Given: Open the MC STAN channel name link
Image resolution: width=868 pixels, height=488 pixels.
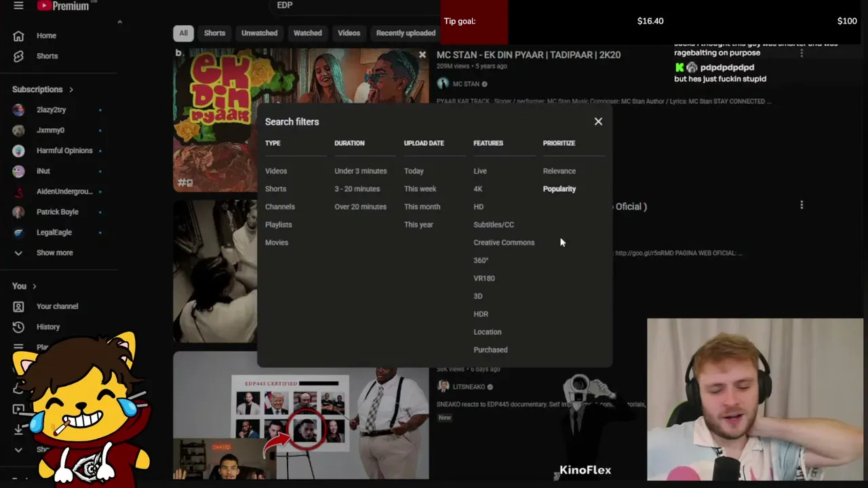Looking at the screenshot, I should (466, 84).
